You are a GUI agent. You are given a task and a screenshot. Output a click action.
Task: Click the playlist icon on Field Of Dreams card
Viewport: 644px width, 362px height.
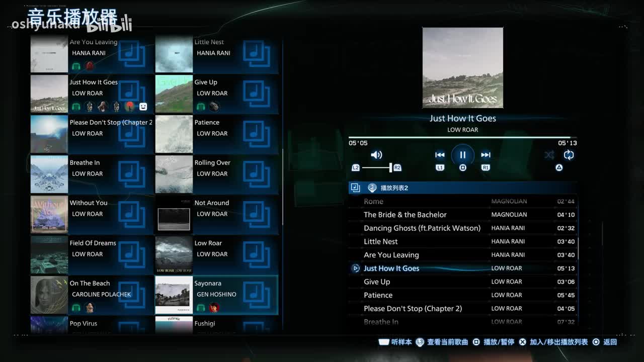coord(132,254)
